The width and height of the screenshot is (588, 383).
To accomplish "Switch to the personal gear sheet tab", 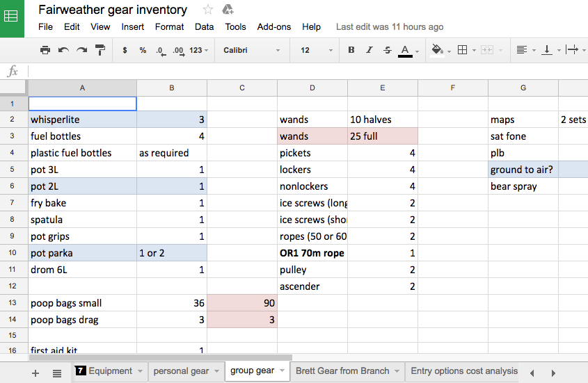I will coord(181,371).
